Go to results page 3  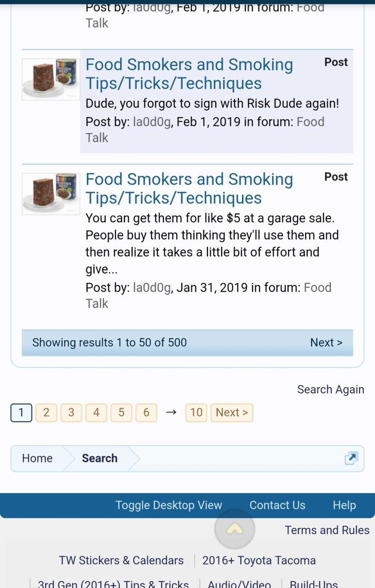point(71,413)
